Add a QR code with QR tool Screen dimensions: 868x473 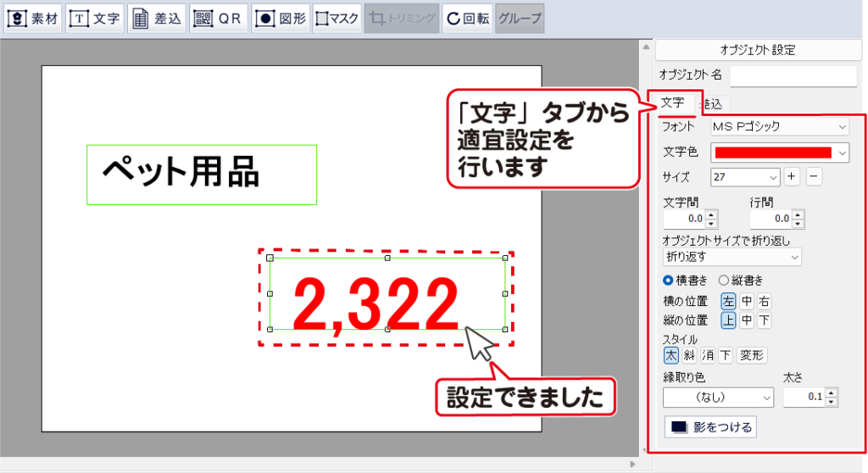tap(218, 18)
